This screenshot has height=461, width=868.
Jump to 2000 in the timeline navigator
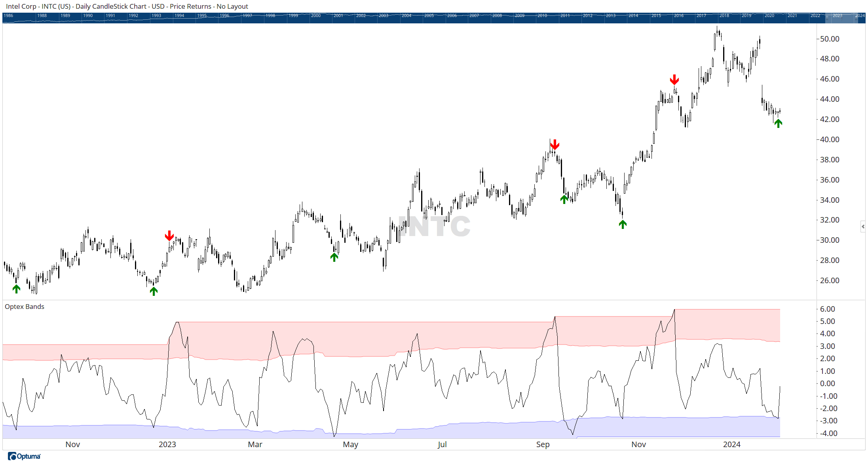[x=316, y=15]
